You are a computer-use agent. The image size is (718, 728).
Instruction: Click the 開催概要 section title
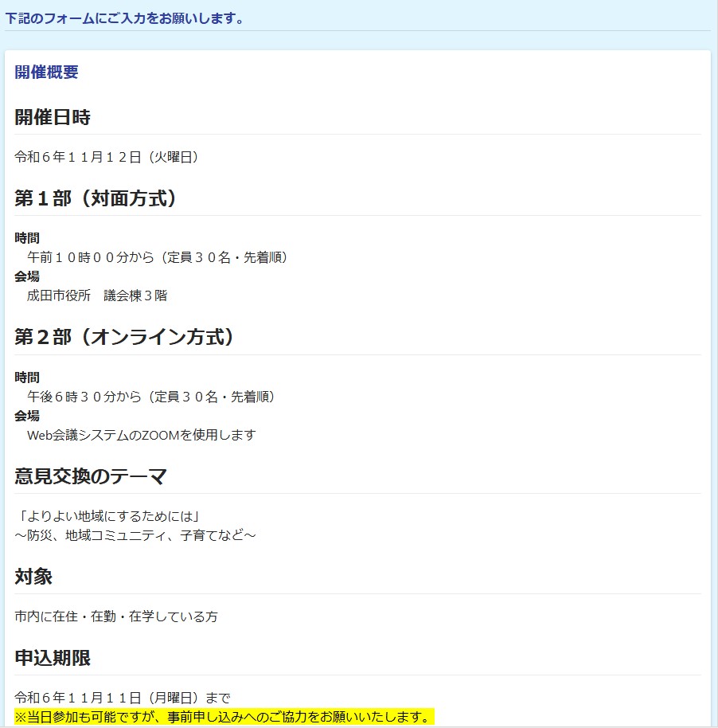[46, 72]
